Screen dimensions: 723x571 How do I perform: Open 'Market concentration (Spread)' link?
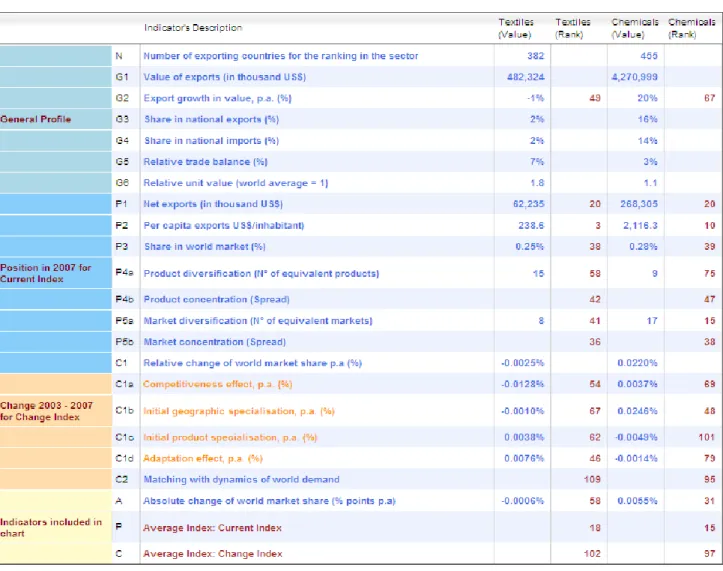coord(214,342)
